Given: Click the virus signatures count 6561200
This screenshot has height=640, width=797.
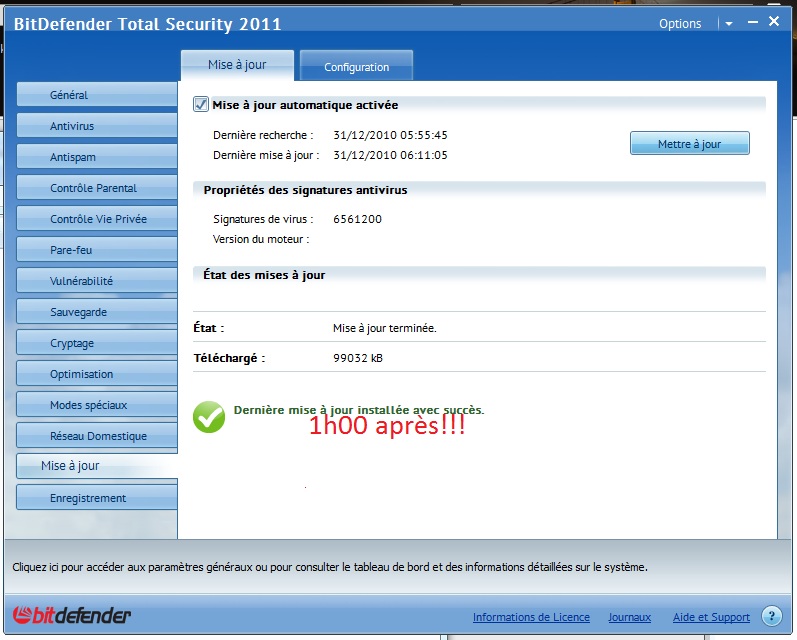Looking at the screenshot, I should pyautogui.click(x=357, y=219).
